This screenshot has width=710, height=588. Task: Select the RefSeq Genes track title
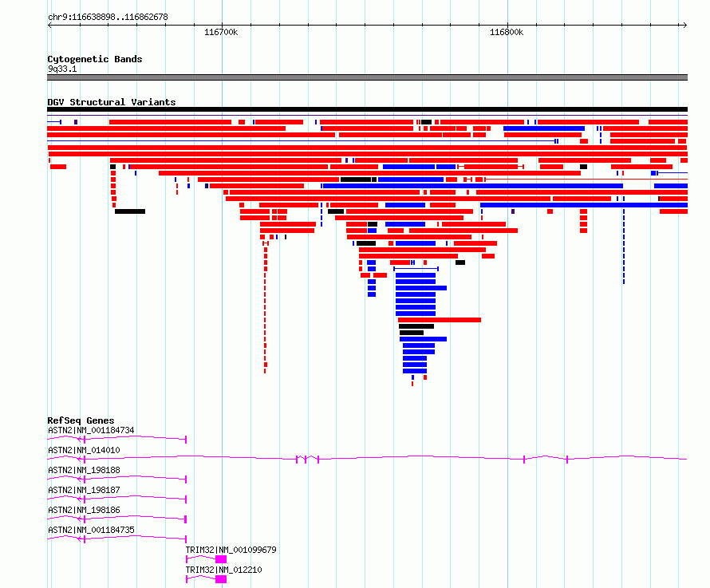coord(81,420)
